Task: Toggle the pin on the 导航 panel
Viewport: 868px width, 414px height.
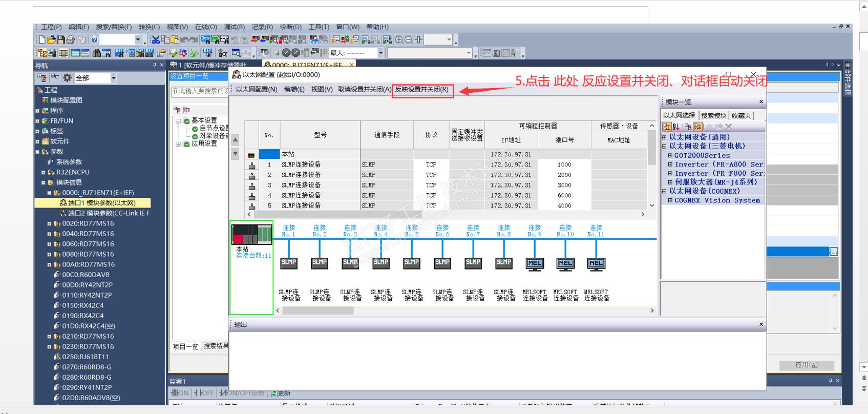Action: (155, 65)
